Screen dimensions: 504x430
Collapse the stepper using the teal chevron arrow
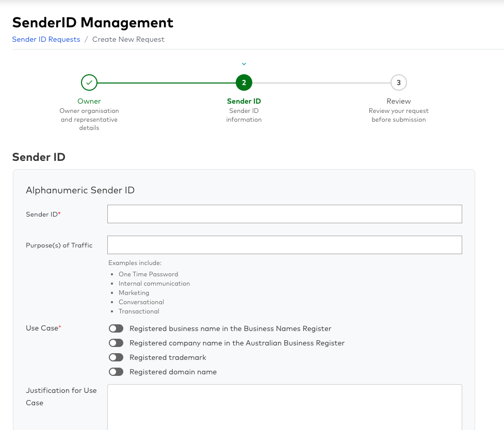(x=243, y=63)
